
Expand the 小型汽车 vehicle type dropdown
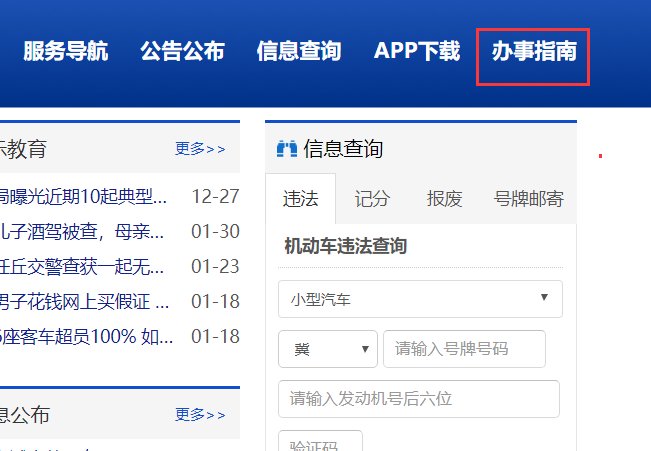(420, 299)
